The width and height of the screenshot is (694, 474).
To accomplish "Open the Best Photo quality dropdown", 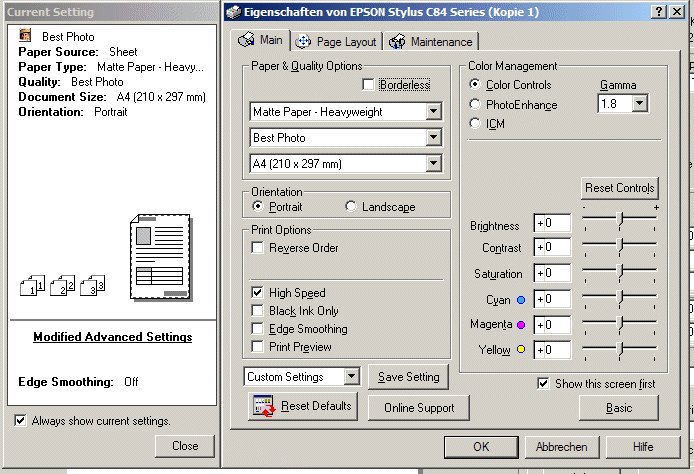I will pos(434,138).
